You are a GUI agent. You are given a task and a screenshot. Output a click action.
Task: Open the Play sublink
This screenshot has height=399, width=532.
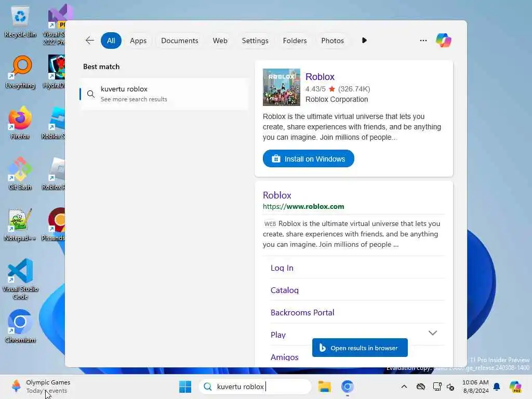tap(278, 335)
